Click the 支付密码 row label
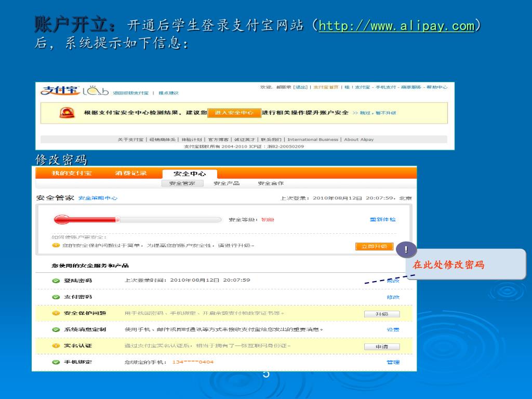Viewport: 532px width, 399px height. 78,297
